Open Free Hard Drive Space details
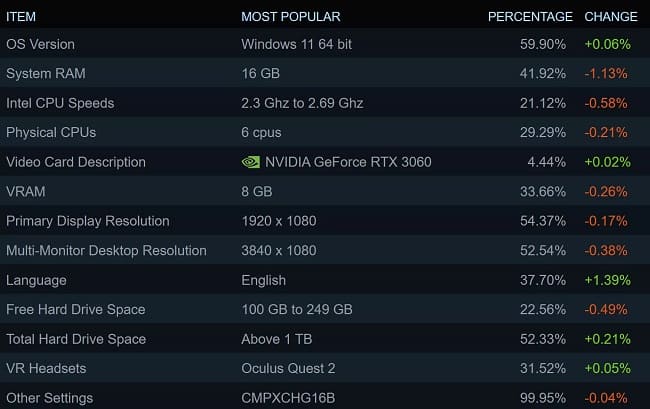This screenshot has height=409, width=650. pyautogui.click(x=325, y=310)
